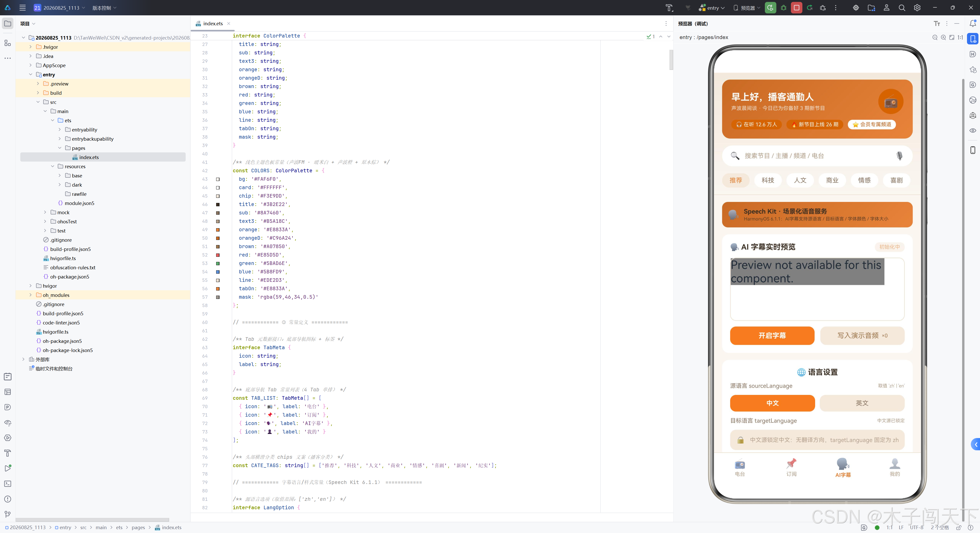Select the 商业 category chip

[832, 180]
